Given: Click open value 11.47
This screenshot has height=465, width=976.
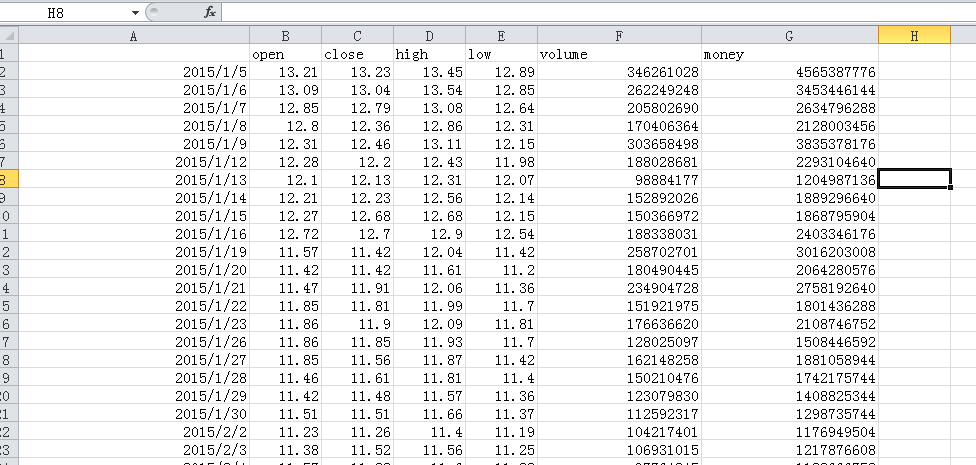Looking at the screenshot, I should [x=286, y=288].
